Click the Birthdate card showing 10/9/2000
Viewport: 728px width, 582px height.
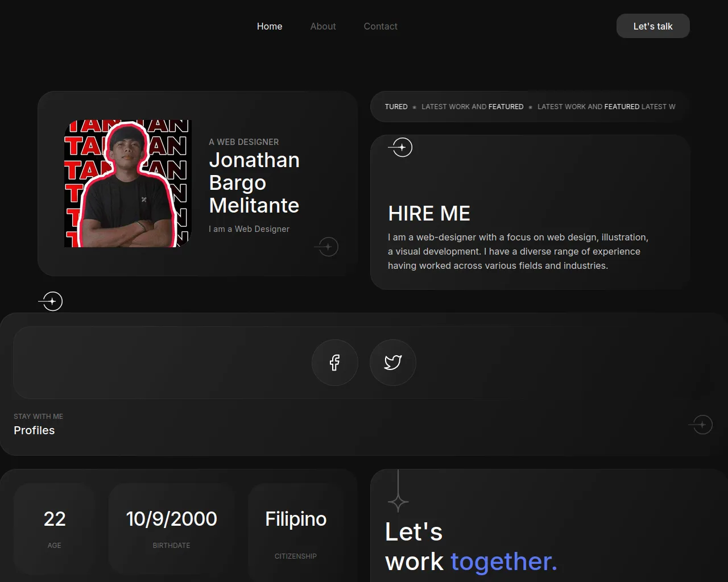click(x=171, y=527)
